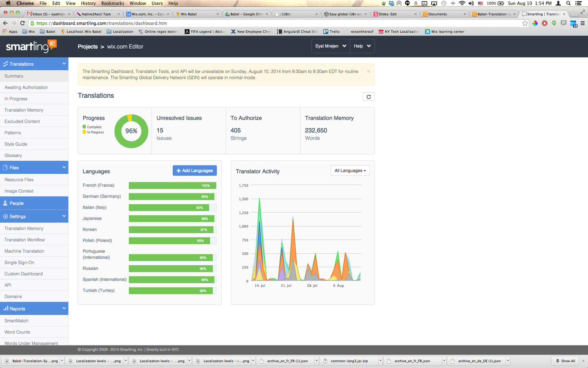Click the Add Languages button

pos(195,171)
